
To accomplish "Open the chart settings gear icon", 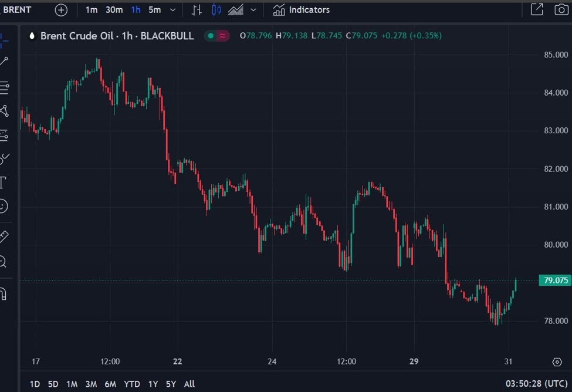I will point(557,362).
